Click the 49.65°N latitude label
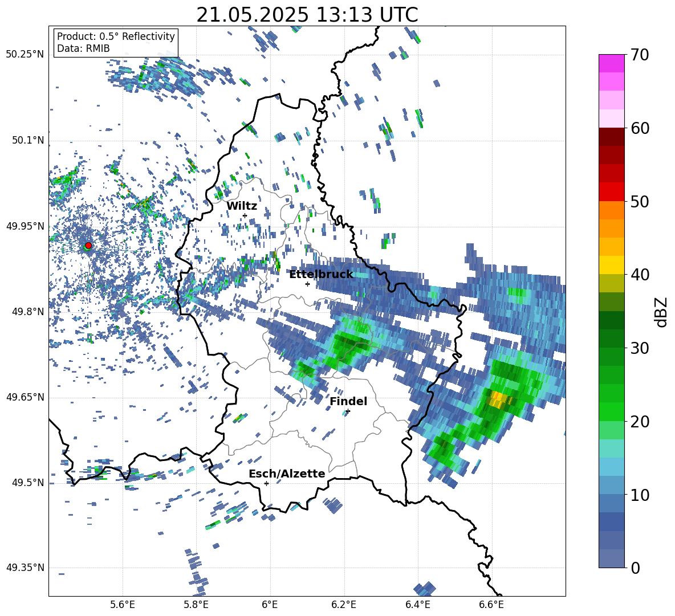This screenshot has width=675, height=616. click(25, 397)
